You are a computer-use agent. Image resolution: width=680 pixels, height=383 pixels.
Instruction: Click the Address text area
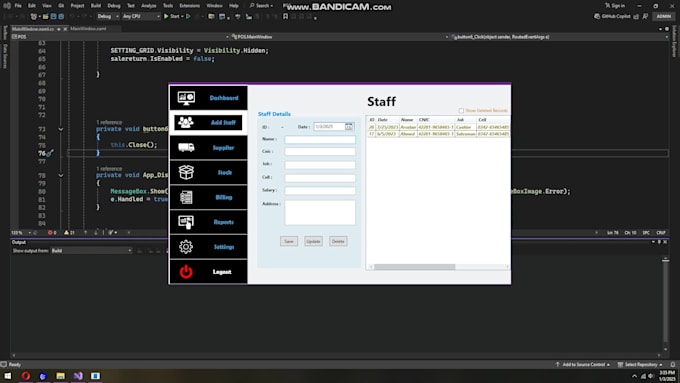pos(320,212)
